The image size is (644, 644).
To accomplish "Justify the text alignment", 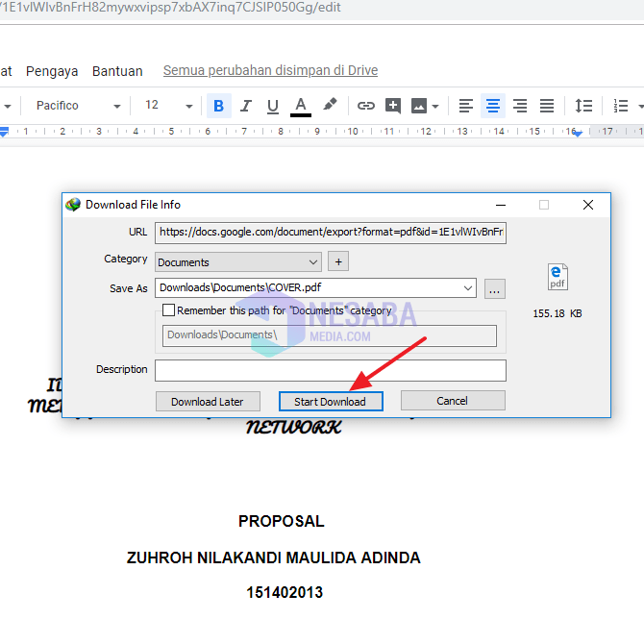I will [x=547, y=106].
